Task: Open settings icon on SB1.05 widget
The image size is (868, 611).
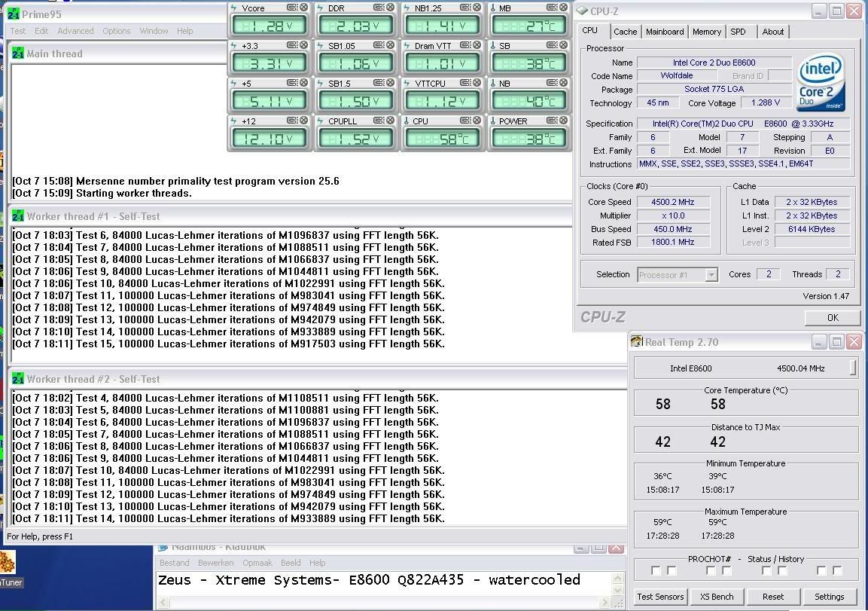Action: (x=379, y=45)
